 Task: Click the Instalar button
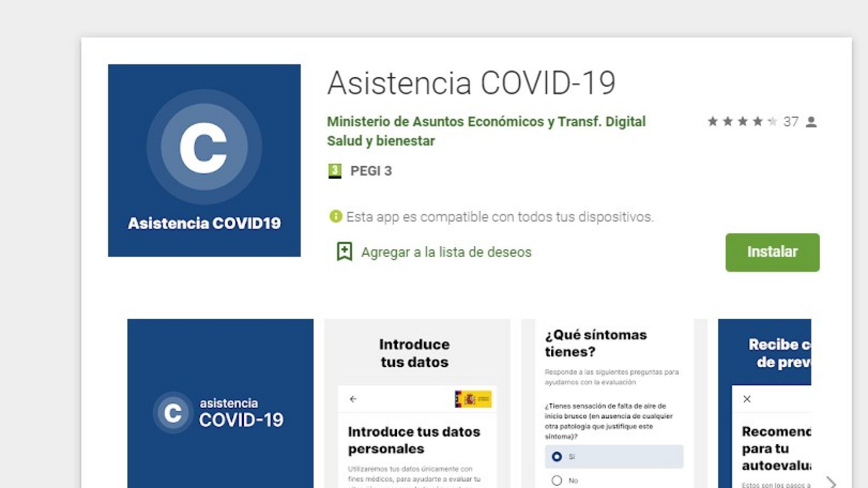click(771, 252)
